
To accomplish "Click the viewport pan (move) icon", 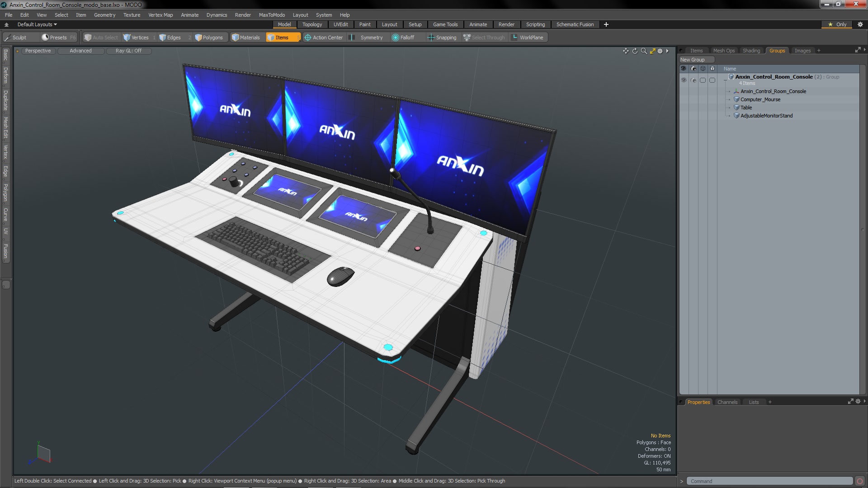I will coord(626,51).
